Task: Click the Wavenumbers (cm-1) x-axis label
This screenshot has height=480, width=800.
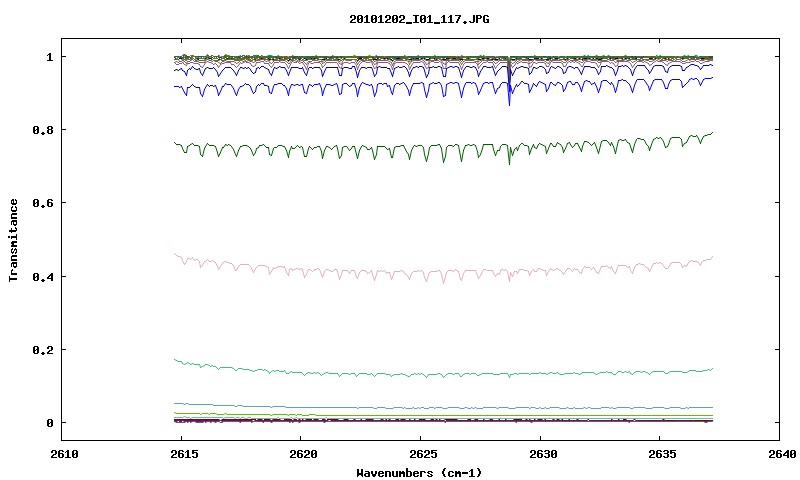Action: point(419,473)
